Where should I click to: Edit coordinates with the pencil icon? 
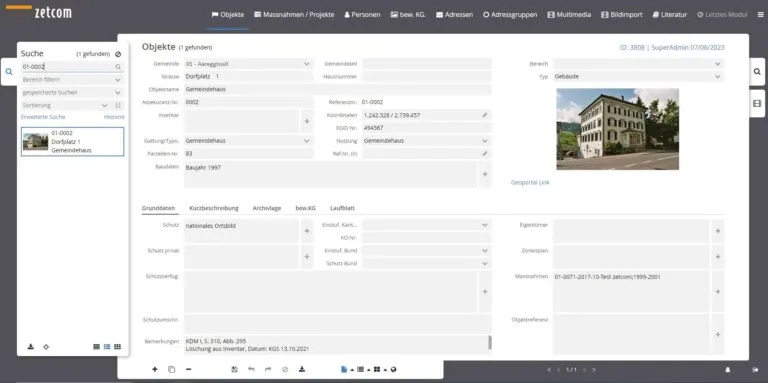pos(484,115)
